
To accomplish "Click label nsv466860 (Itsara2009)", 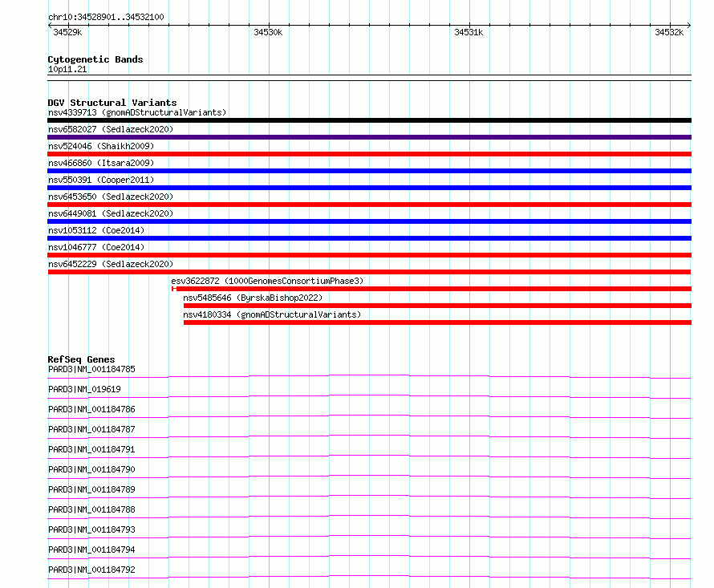I will 101,163.
